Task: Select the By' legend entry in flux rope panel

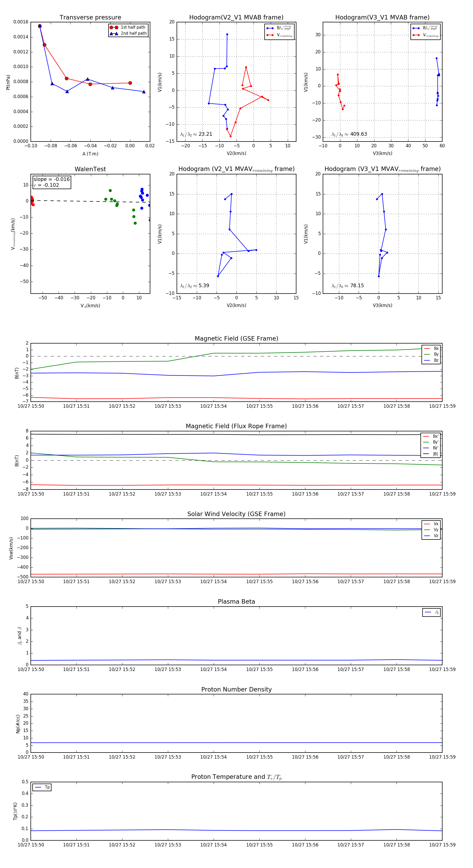Action: coord(431,442)
